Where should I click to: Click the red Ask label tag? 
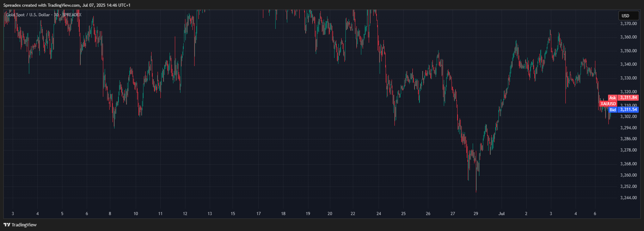click(613, 98)
